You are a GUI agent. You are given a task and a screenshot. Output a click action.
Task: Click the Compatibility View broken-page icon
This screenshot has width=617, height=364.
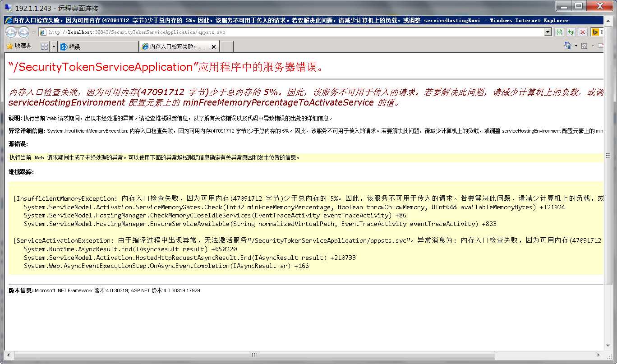click(560, 32)
